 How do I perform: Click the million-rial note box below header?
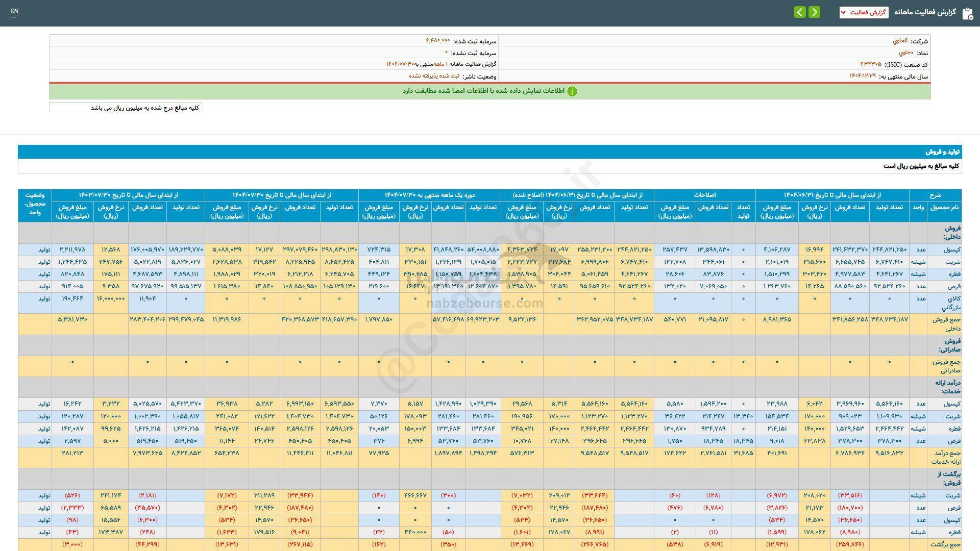tap(126, 108)
